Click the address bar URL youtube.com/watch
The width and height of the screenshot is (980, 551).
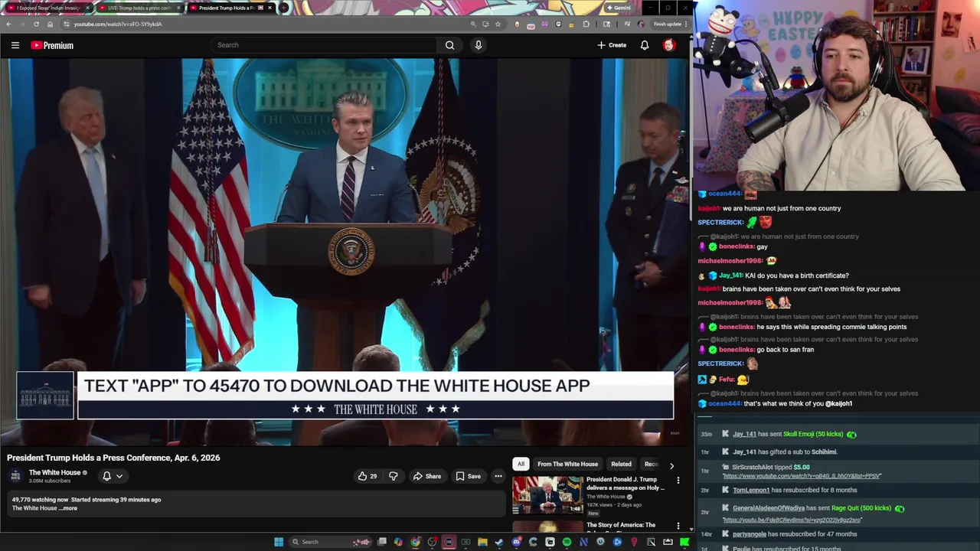pos(118,24)
